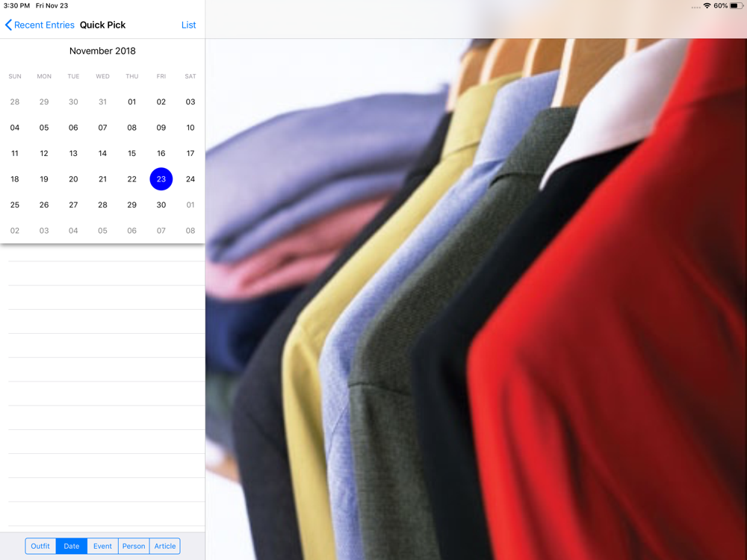Select greyed-out December 08

[x=190, y=231]
